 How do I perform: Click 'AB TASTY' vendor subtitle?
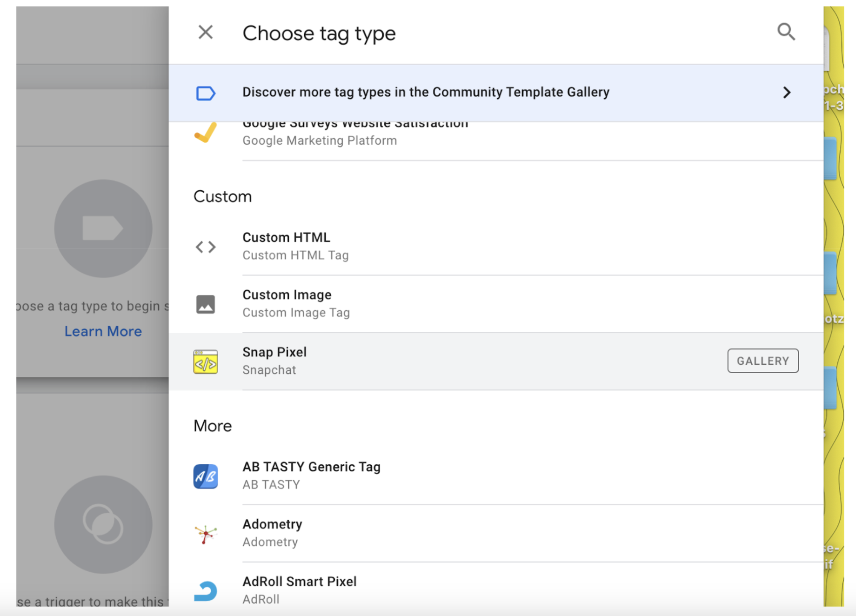point(271,485)
